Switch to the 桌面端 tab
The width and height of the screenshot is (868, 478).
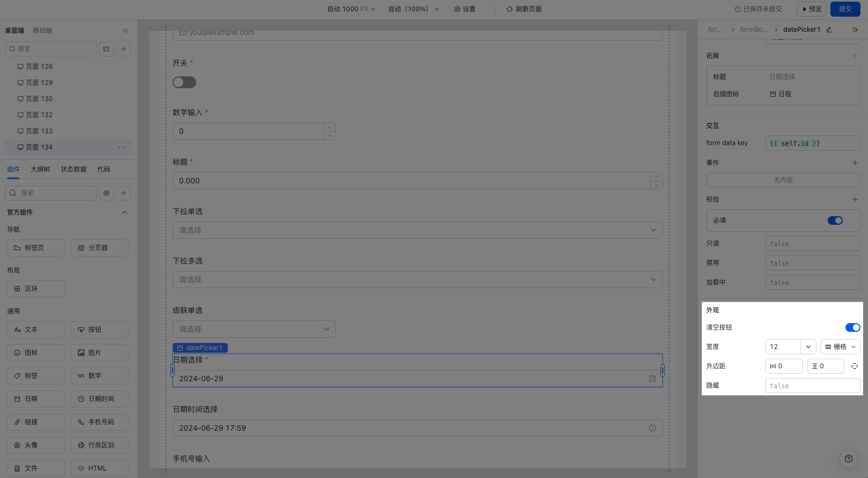pos(15,31)
